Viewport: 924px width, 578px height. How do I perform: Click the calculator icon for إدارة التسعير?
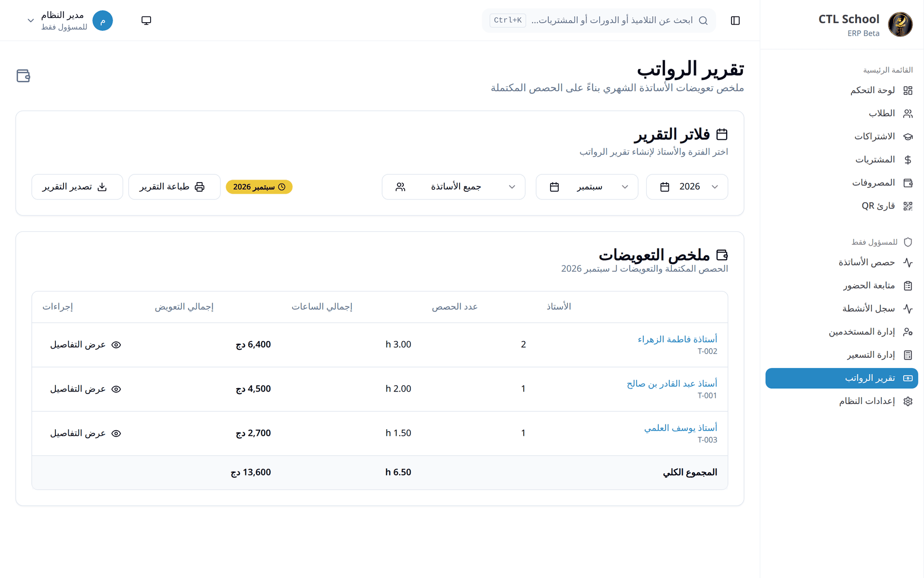[908, 355]
